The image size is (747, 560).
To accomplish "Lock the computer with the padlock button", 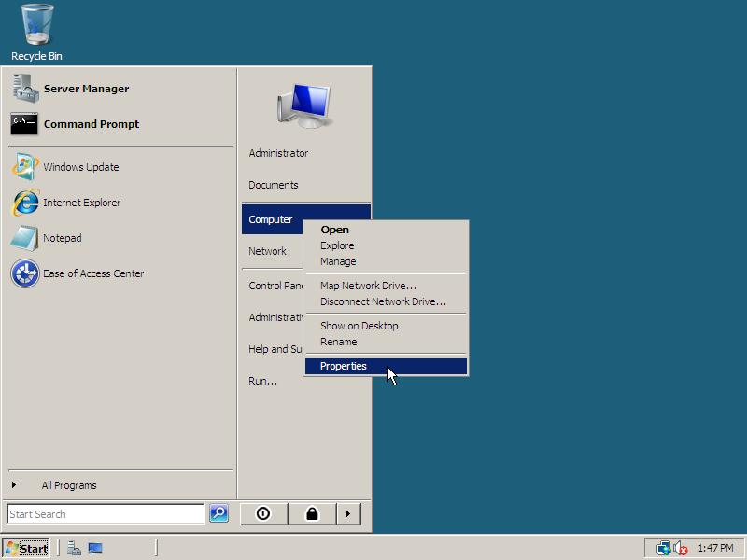I will (x=312, y=514).
